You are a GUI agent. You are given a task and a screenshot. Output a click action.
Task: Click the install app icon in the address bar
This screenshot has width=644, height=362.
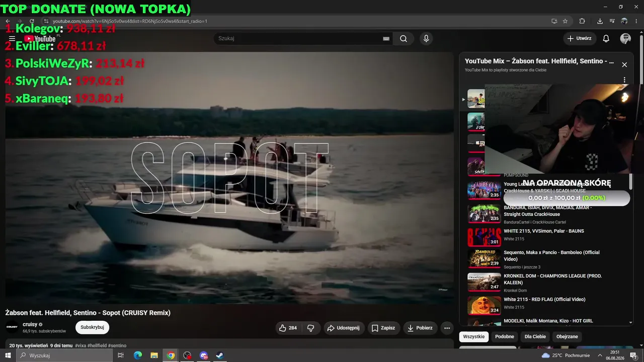554,21
